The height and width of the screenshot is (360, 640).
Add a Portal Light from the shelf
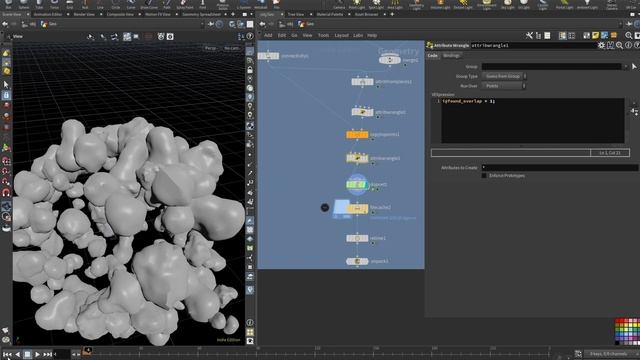click(x=564, y=4)
